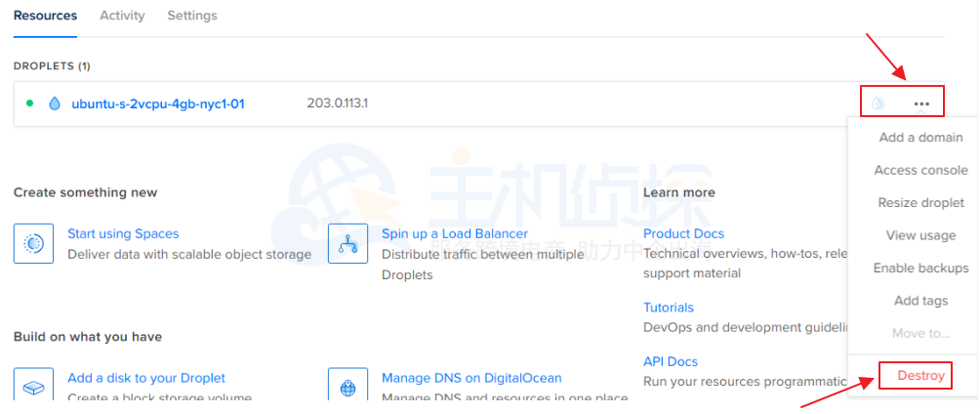Image resolution: width=980 pixels, height=414 pixels.
Task: Click the Start using Spaces link
Action: pos(123,234)
